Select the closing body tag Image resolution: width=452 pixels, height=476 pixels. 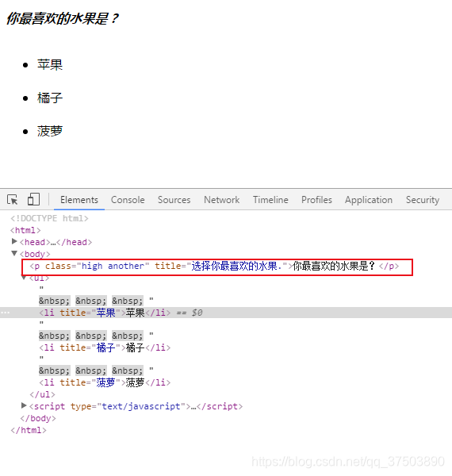point(38,418)
